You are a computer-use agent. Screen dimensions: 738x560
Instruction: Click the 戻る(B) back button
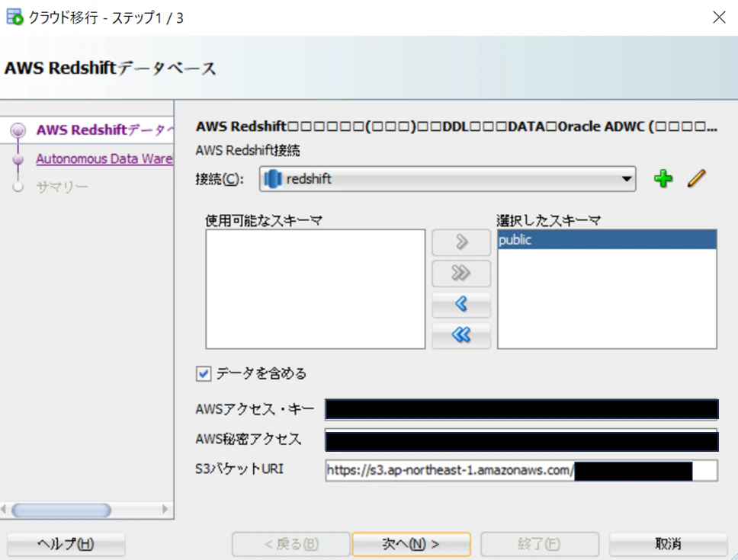(x=291, y=544)
